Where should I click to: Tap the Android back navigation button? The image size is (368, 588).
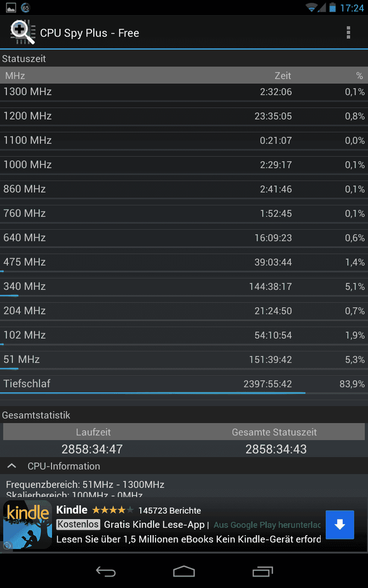[x=106, y=571]
